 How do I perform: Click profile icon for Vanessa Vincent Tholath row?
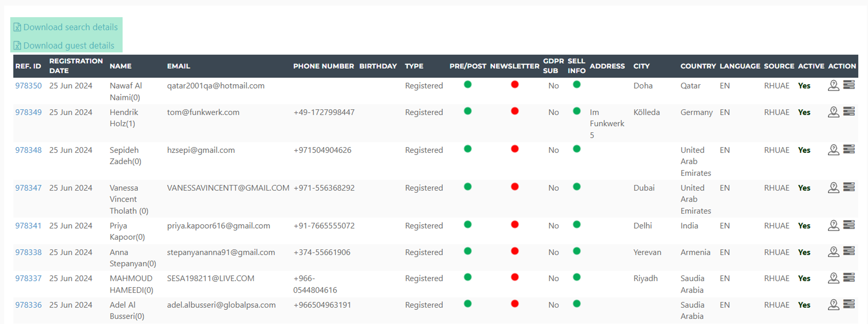pyautogui.click(x=833, y=187)
